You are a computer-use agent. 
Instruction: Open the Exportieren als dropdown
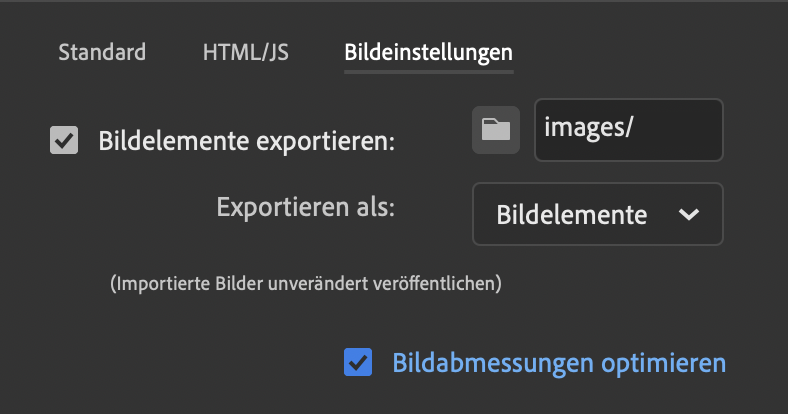(597, 214)
